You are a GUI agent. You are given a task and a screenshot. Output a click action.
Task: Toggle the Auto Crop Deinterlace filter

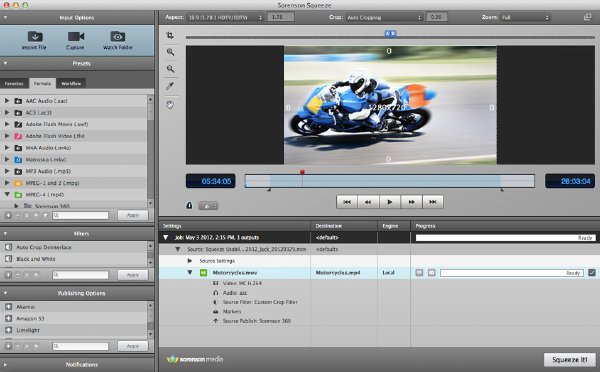[8, 247]
